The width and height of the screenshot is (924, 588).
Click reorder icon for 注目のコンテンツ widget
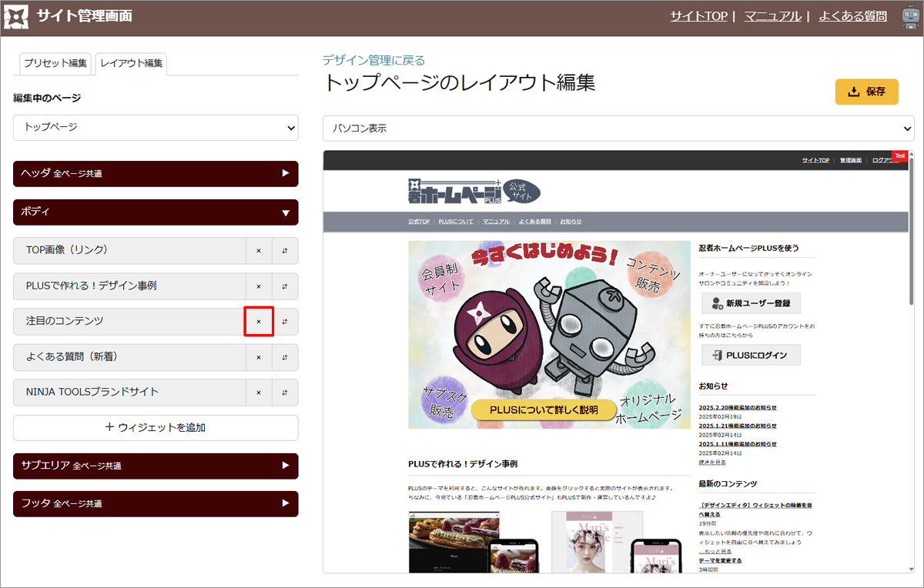285,322
